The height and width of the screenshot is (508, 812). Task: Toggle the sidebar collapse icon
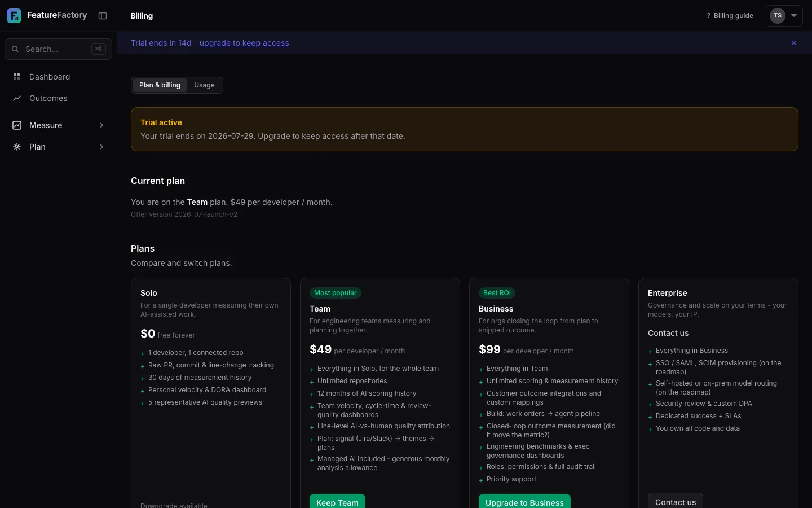[103, 16]
